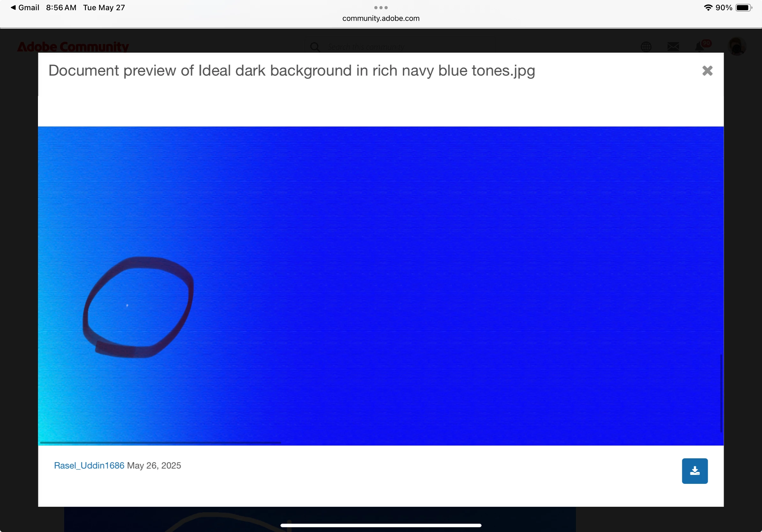This screenshot has width=762, height=532.
Task: Download the navy blue background image
Action: 694,471
